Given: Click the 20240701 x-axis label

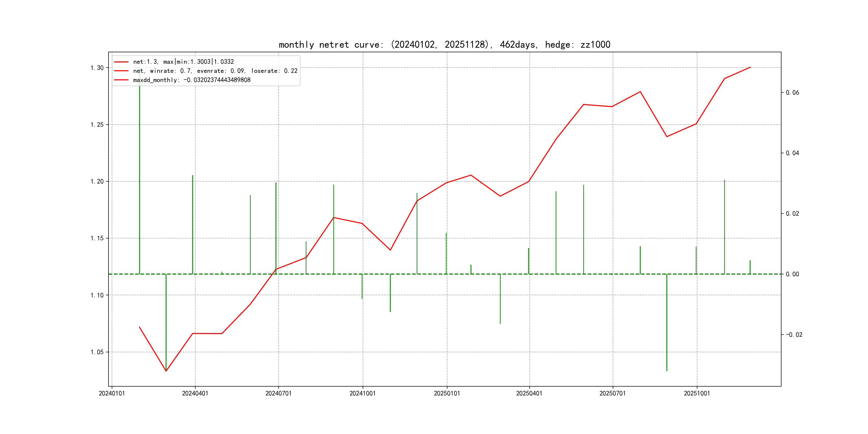Looking at the screenshot, I should coord(278,393).
